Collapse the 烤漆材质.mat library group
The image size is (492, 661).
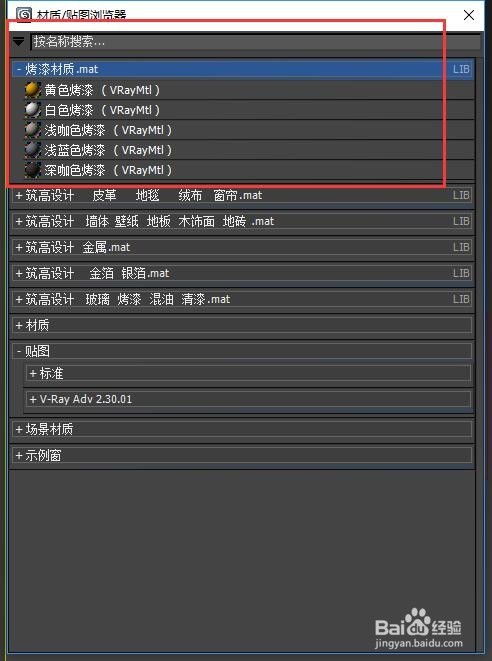19,69
